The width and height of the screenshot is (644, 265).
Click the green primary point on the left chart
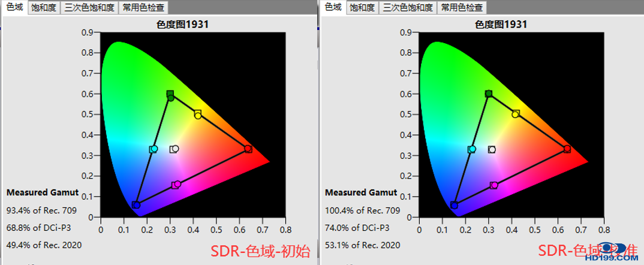pyautogui.click(x=170, y=96)
